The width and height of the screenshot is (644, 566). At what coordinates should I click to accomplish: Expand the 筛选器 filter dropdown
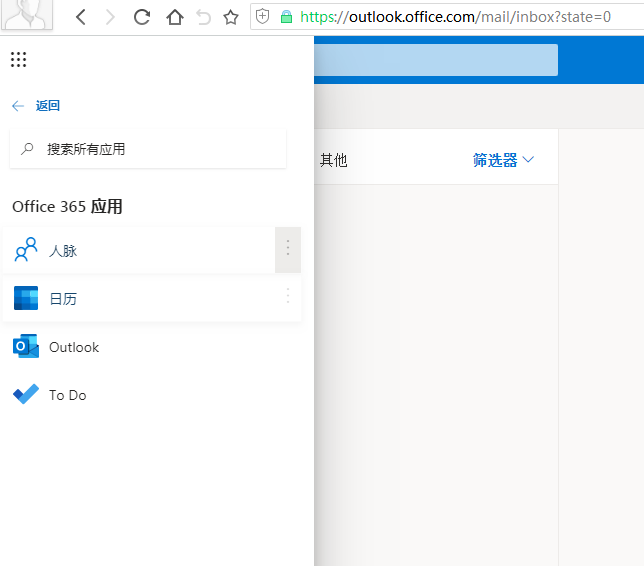point(503,160)
